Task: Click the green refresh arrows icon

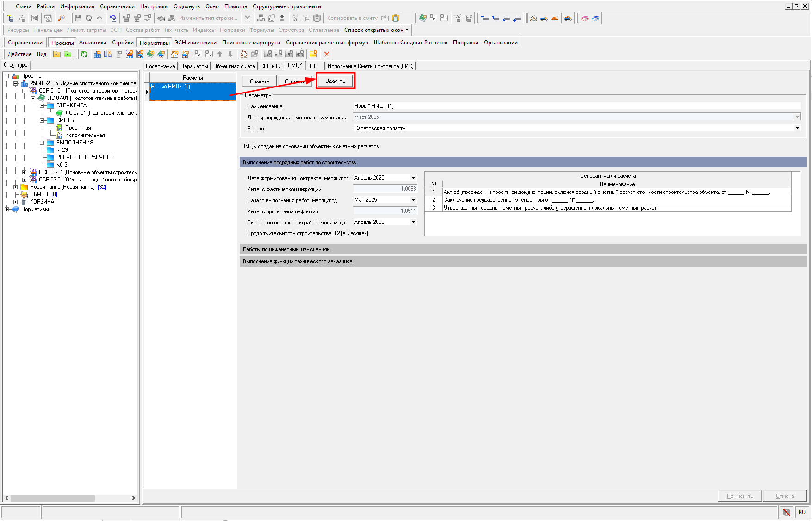Action: (x=84, y=54)
